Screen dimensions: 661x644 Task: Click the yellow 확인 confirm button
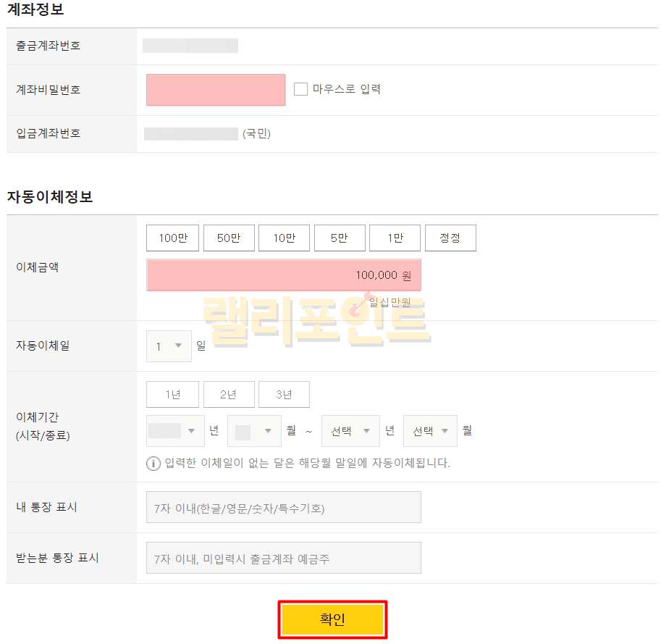click(x=332, y=619)
